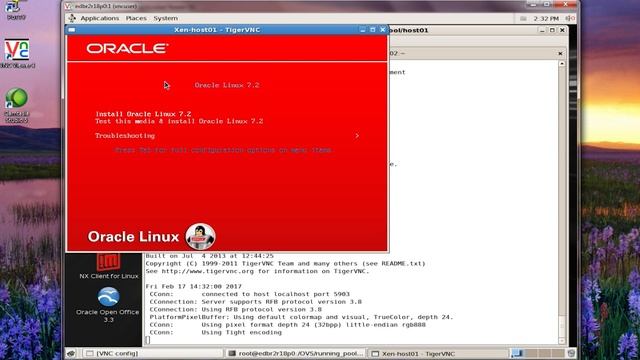Switch to the [VNC config] taskbar window
640x360 pixels.
(x=153, y=353)
